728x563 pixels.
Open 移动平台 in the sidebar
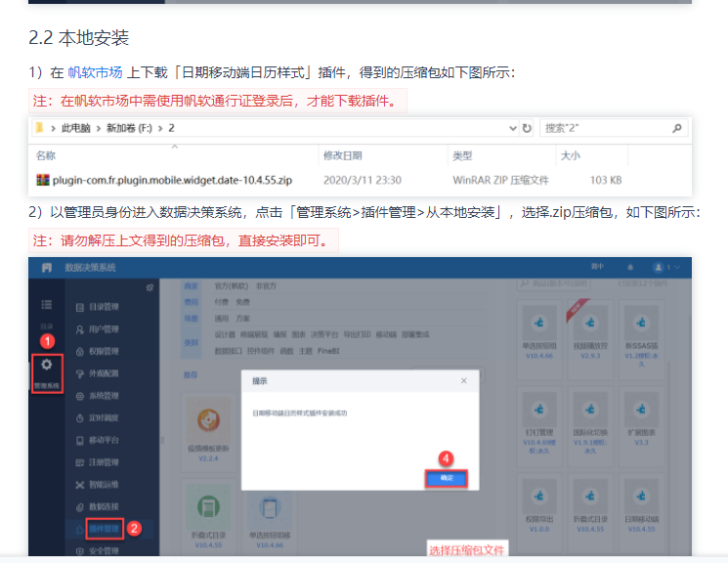tap(104, 440)
